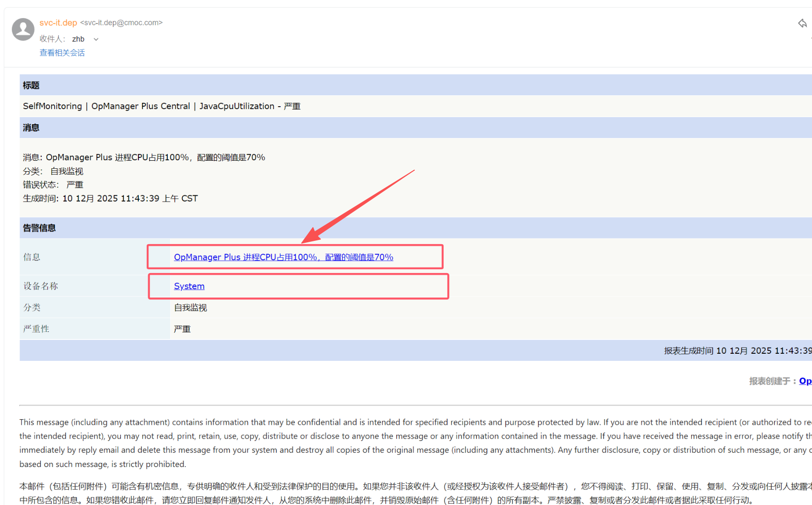Click the 生成时间 timestamp line
The height and width of the screenshot is (505, 812).
tap(110, 198)
